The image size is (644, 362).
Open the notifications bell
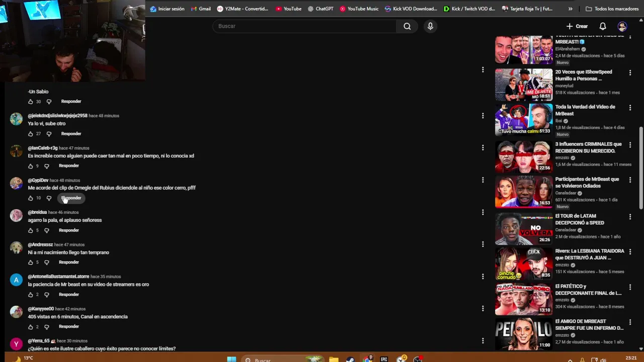(603, 26)
